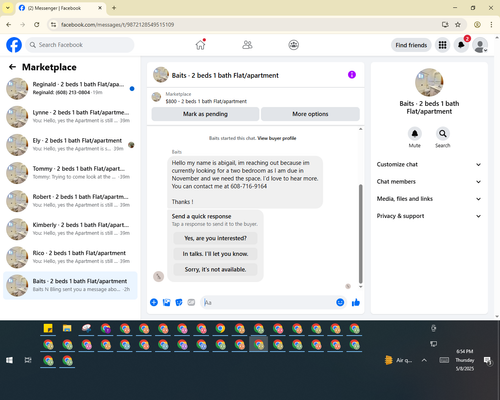Open a new browser tab
The image size is (500, 400).
coord(114,8)
